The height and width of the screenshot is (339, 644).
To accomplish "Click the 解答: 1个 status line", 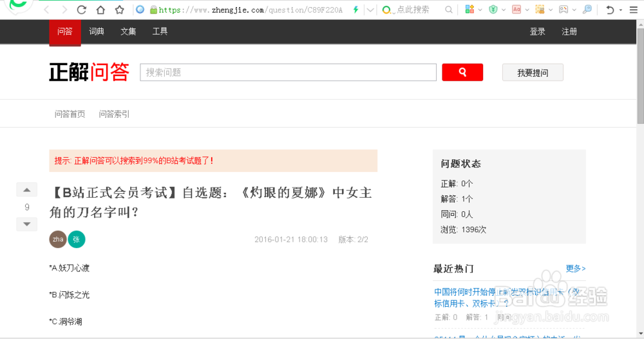I will (457, 199).
